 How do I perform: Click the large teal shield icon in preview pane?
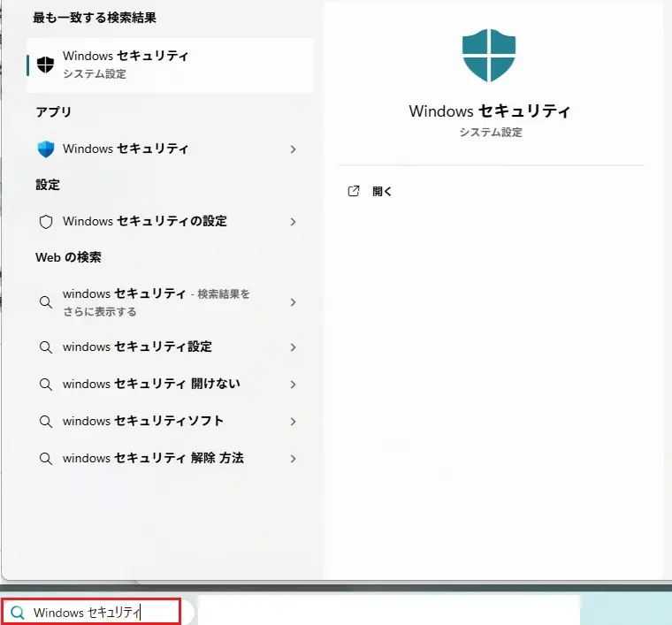click(x=489, y=56)
